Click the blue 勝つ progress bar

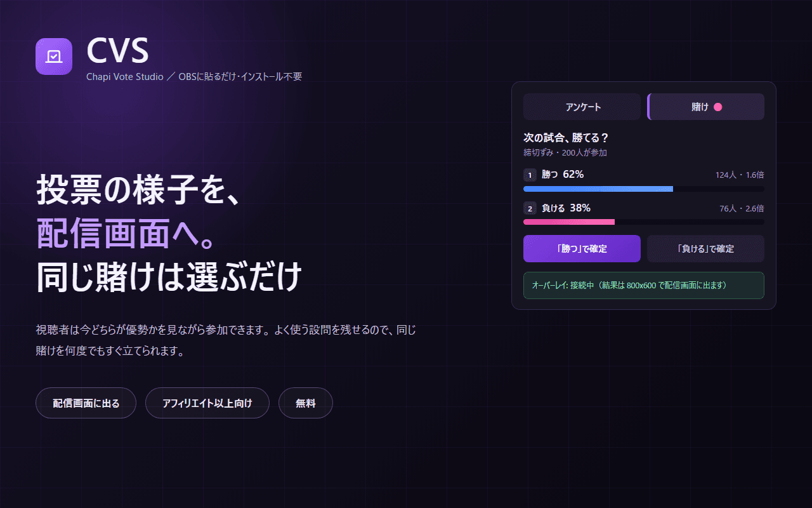point(598,189)
